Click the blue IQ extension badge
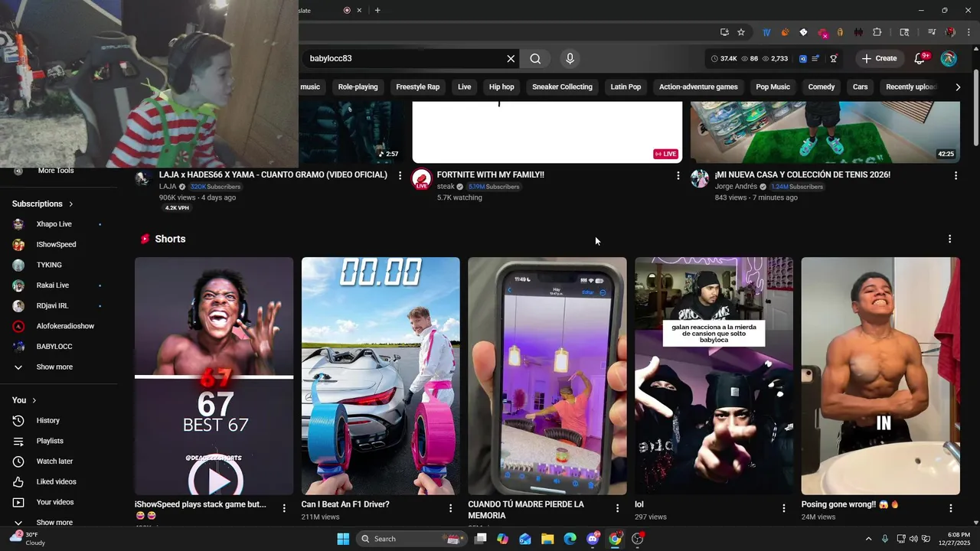The height and width of the screenshot is (551, 980). click(803, 59)
